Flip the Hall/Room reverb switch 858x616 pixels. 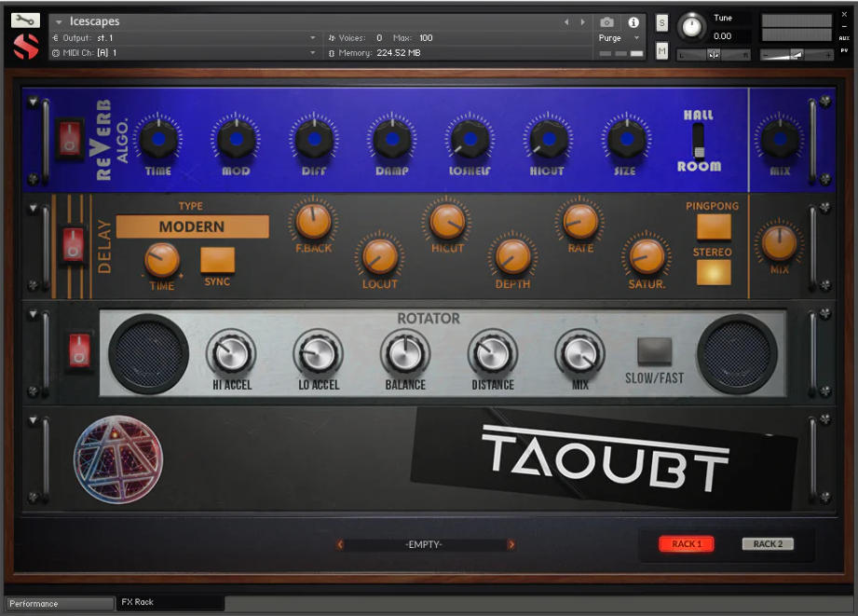(x=699, y=141)
